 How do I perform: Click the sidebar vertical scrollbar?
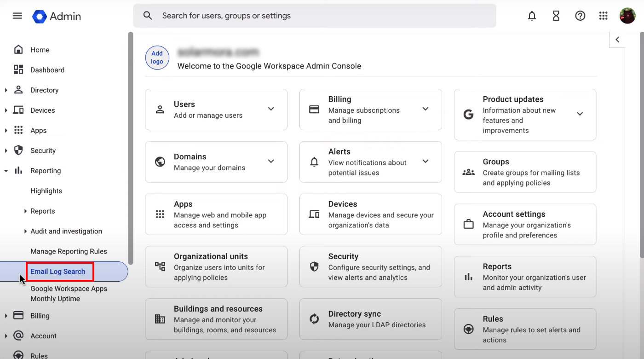pyautogui.click(x=131, y=147)
